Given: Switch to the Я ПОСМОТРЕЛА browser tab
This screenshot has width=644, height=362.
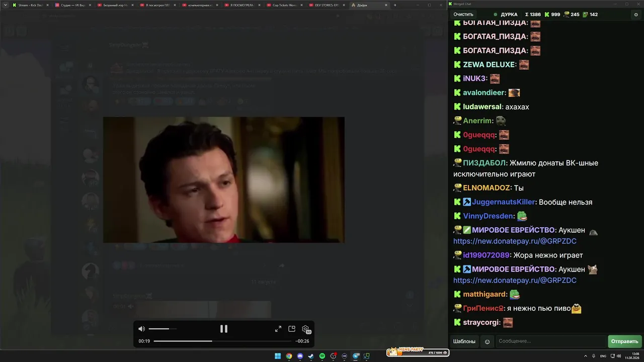Looking at the screenshot, I should click(242, 5).
